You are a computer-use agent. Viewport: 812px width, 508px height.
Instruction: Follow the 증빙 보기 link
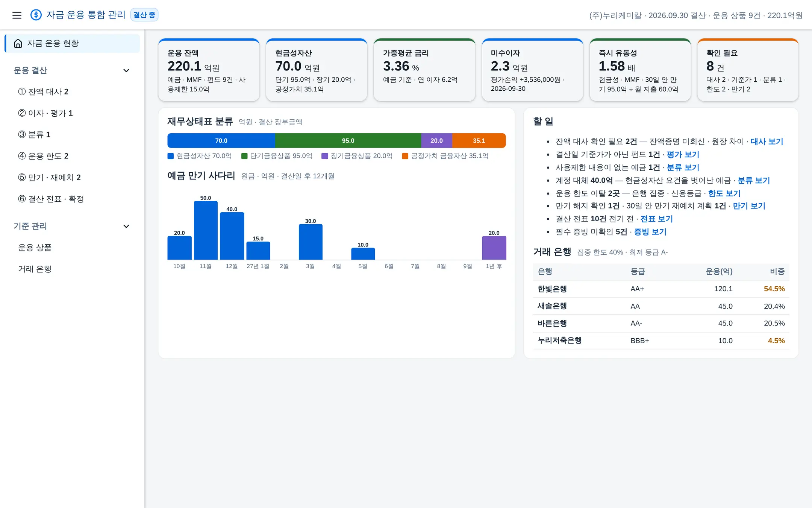(x=650, y=232)
